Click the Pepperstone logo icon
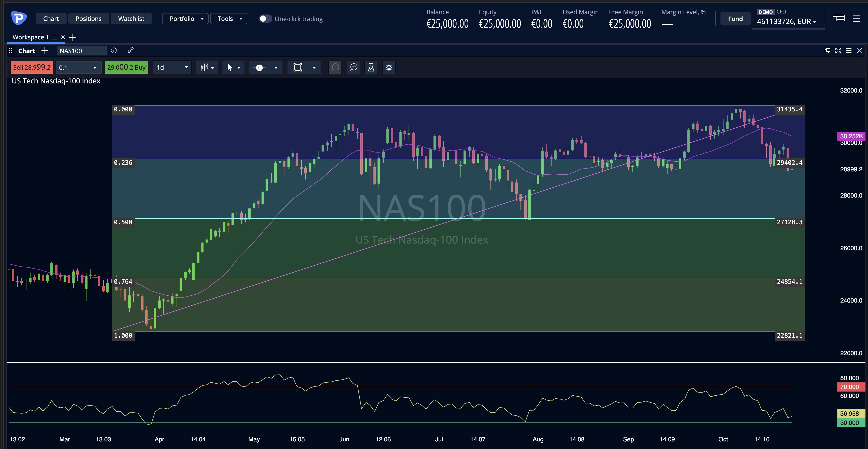This screenshot has height=449, width=868. 19,18
